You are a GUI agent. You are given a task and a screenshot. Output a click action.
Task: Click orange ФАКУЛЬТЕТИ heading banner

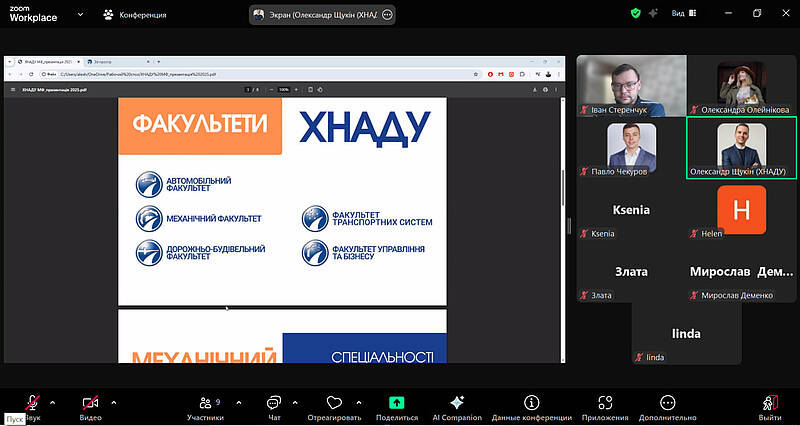click(x=200, y=126)
